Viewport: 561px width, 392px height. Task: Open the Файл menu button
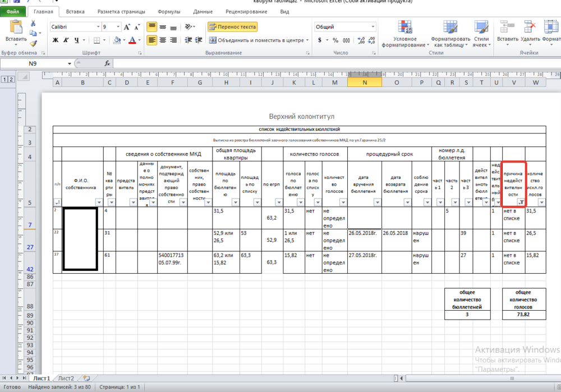(12, 11)
